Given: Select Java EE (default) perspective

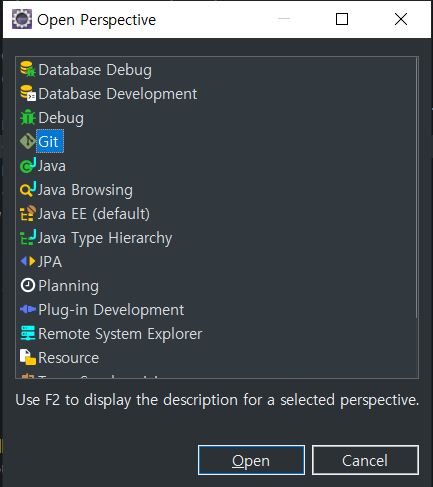Looking at the screenshot, I should click(94, 214).
